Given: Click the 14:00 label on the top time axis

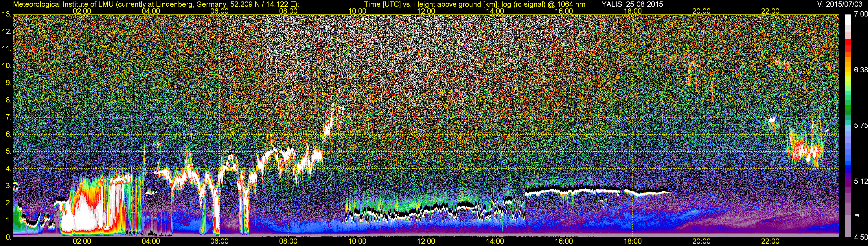Looking at the screenshot, I should point(495,11).
